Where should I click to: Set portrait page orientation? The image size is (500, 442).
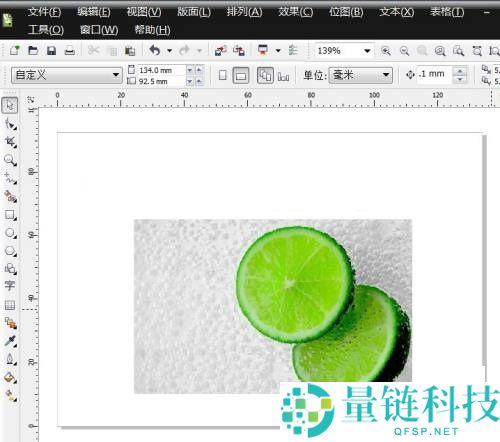tap(223, 75)
